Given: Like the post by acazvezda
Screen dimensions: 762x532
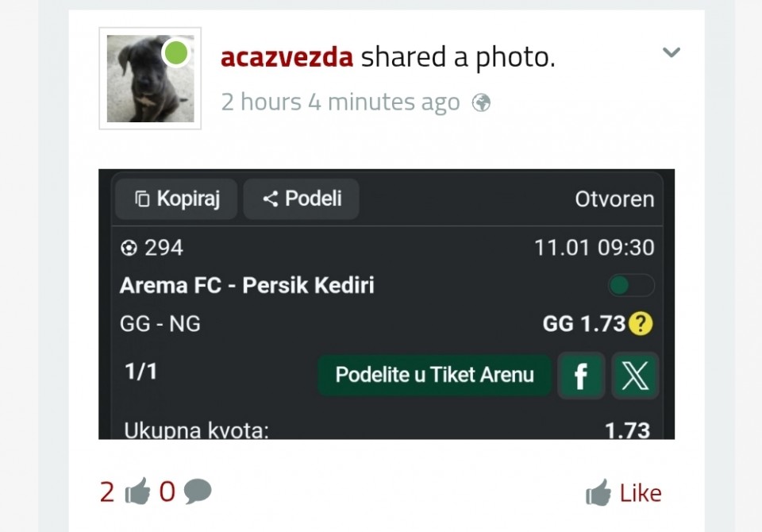Looking at the screenshot, I should click(624, 493).
